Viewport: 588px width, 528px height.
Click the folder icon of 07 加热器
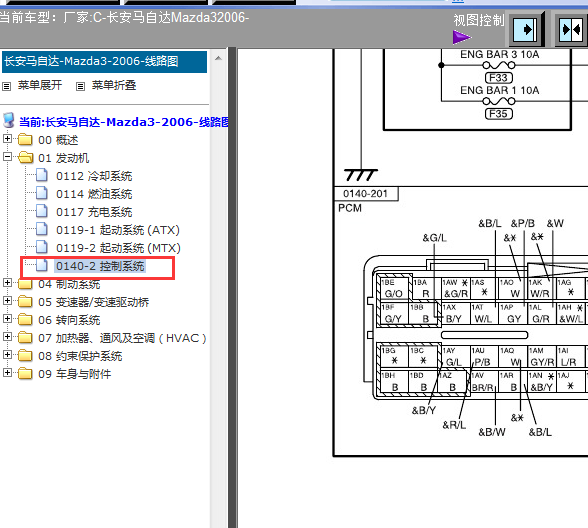(25, 338)
